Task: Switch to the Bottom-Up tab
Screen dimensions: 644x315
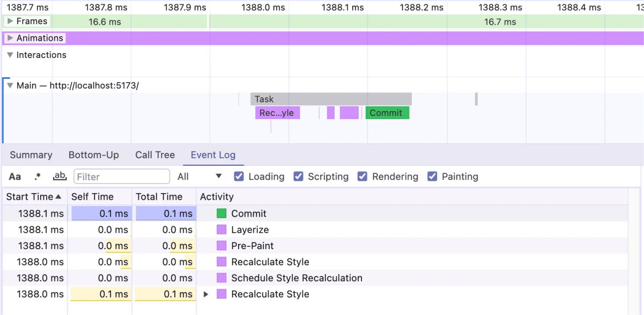Action: (93, 155)
